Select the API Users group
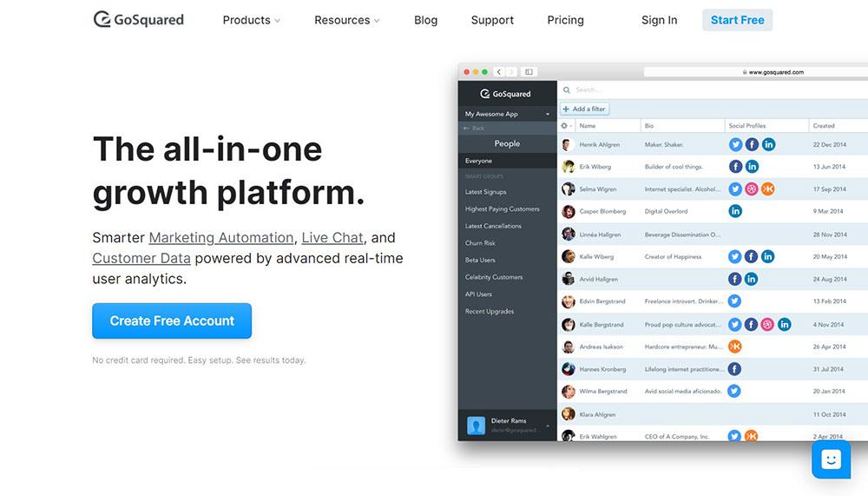The width and height of the screenshot is (868, 496). pos(478,294)
